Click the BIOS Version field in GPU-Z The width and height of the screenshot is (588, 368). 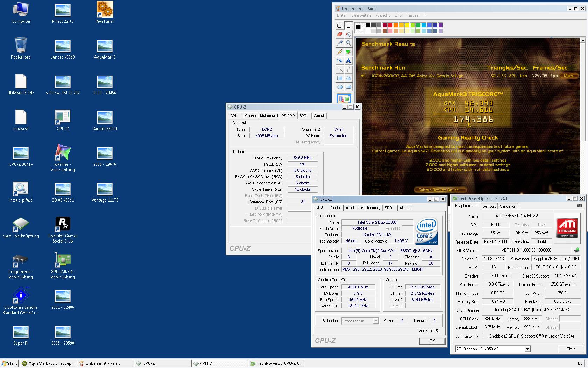point(526,250)
